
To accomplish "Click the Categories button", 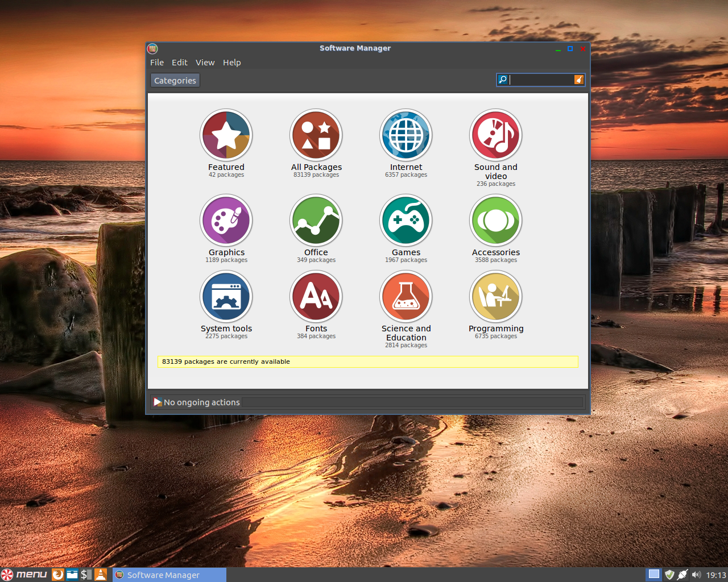I will [x=175, y=81].
